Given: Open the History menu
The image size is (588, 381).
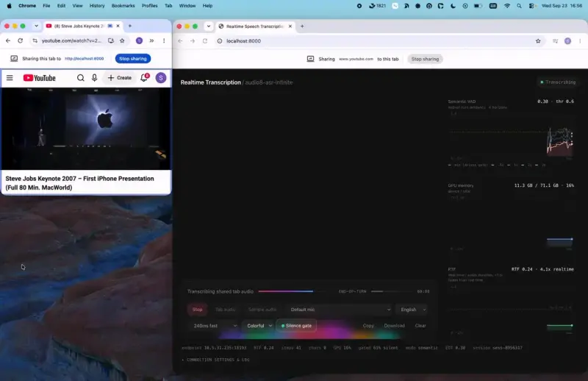Looking at the screenshot, I should pos(97,6).
